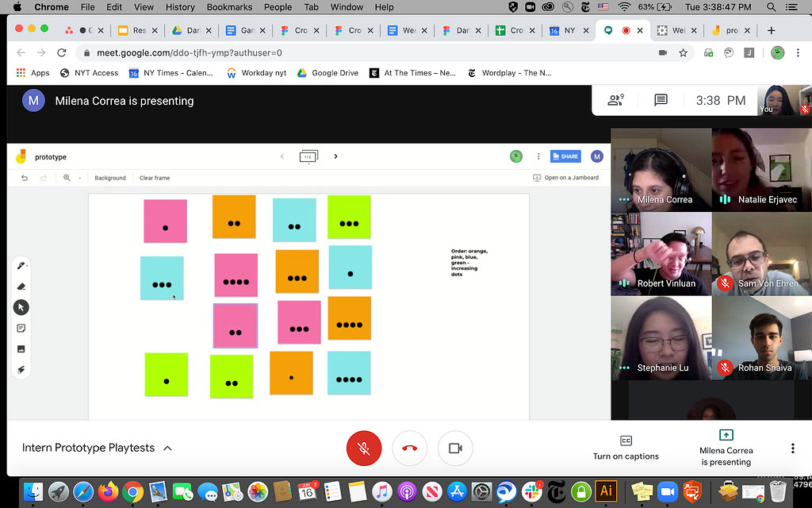
Task: Bookmark this page with the star icon
Action: (683, 52)
